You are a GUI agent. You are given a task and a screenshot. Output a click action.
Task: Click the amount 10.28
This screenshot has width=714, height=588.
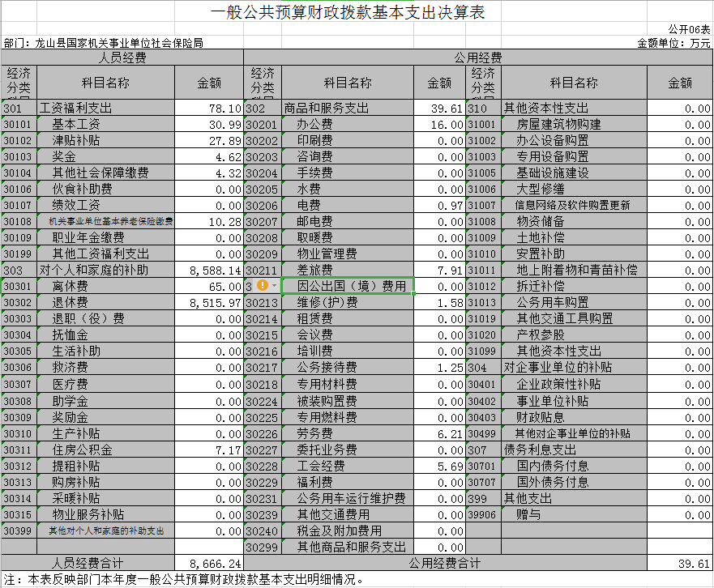click(209, 222)
